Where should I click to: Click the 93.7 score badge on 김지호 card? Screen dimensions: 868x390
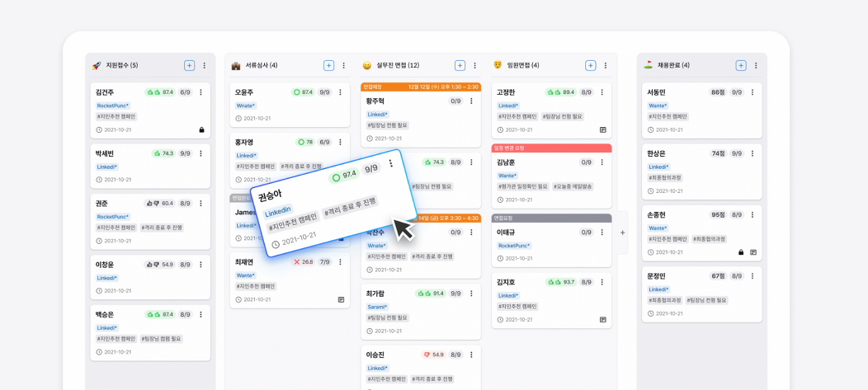point(561,282)
